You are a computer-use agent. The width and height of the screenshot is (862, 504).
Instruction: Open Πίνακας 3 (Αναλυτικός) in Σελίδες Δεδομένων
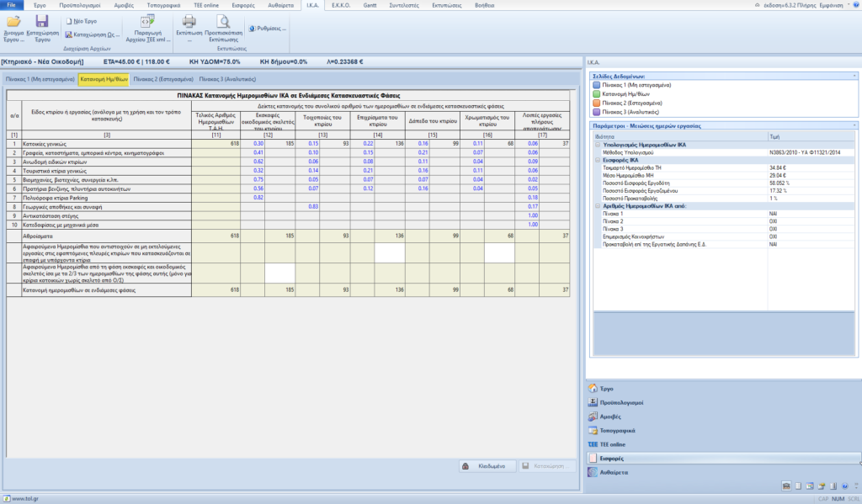[x=631, y=111]
